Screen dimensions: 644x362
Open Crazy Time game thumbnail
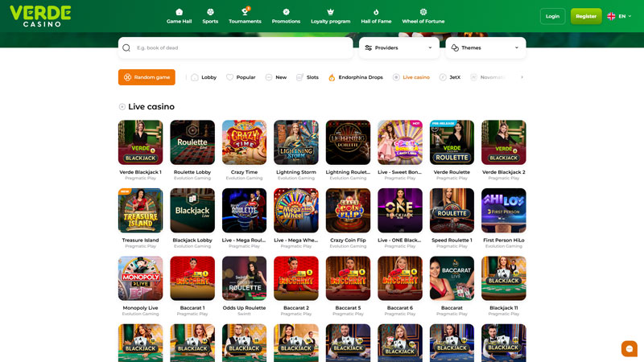pos(245,142)
